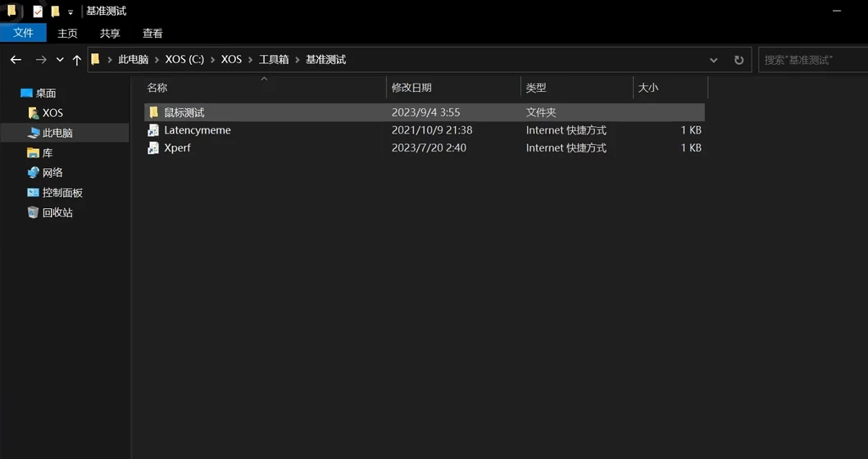Expand the recent locations dropdown arrow

pos(60,60)
